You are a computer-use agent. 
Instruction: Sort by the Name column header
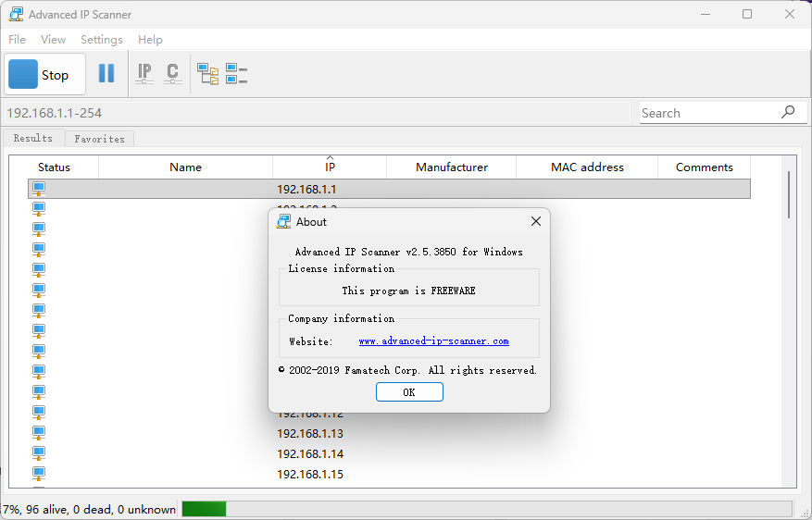(185, 167)
